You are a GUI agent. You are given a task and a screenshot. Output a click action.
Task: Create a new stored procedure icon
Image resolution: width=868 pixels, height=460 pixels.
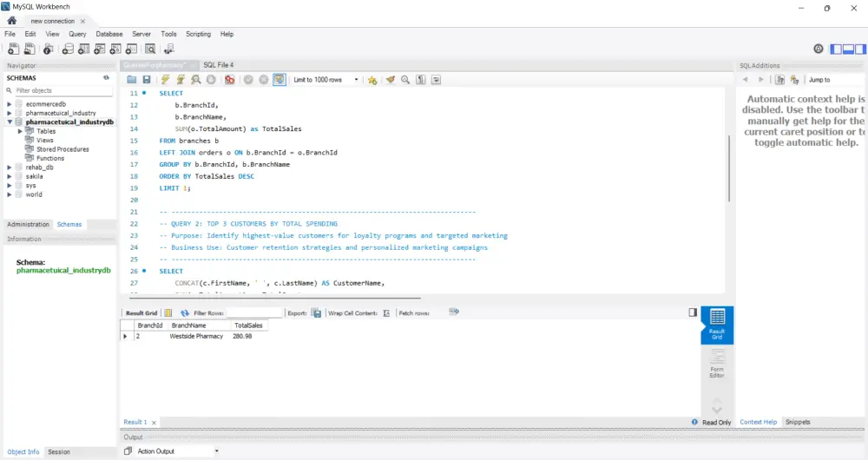(115, 49)
